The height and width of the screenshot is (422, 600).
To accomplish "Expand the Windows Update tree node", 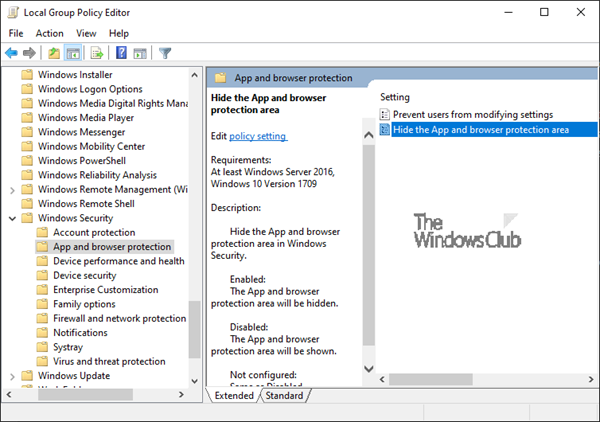I will pyautogui.click(x=12, y=376).
